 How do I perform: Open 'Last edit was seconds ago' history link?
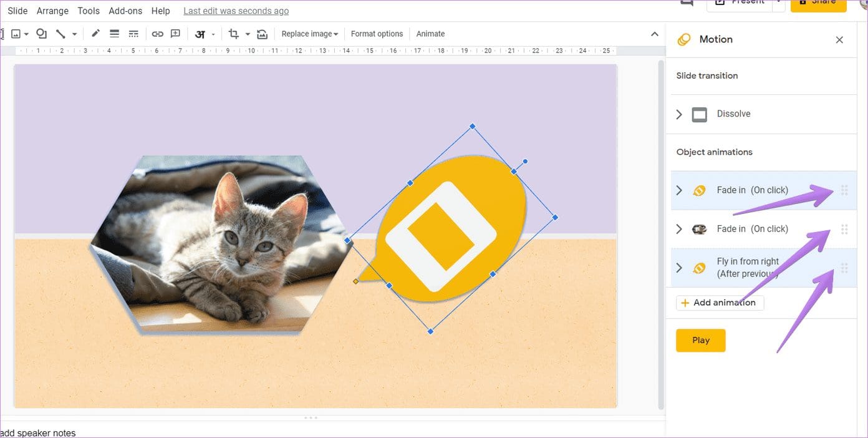pos(236,11)
